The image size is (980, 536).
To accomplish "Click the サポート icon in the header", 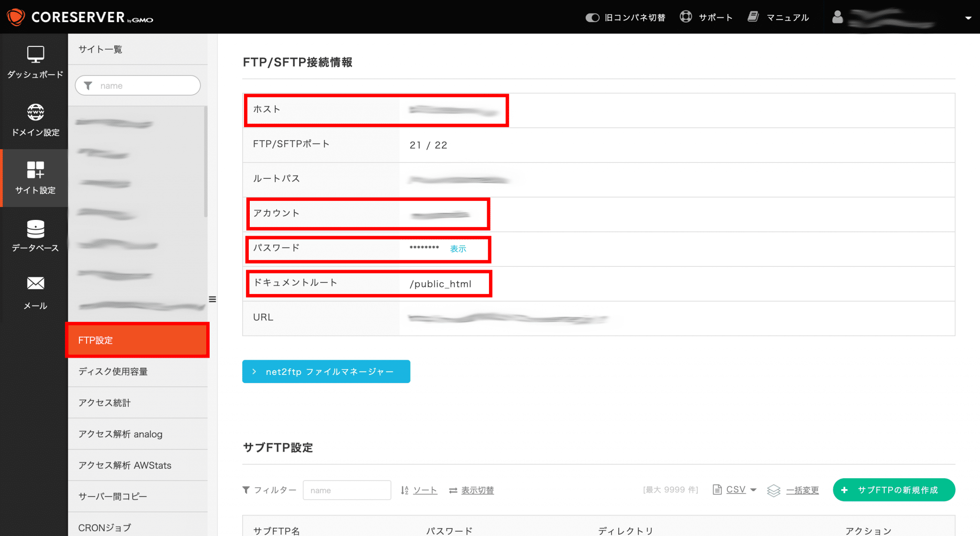I will tap(685, 16).
